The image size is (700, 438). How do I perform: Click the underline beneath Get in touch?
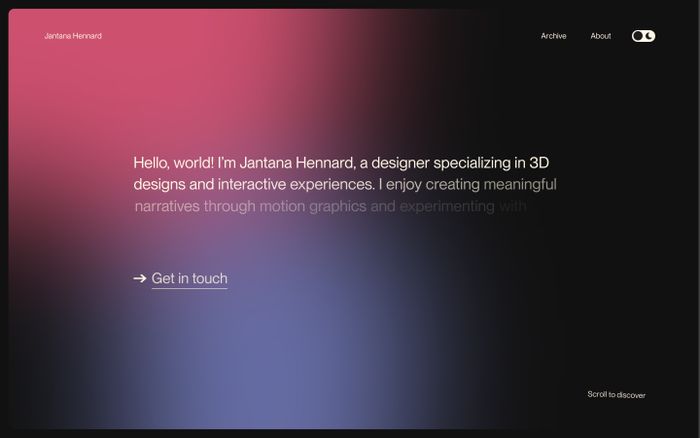tap(189, 289)
